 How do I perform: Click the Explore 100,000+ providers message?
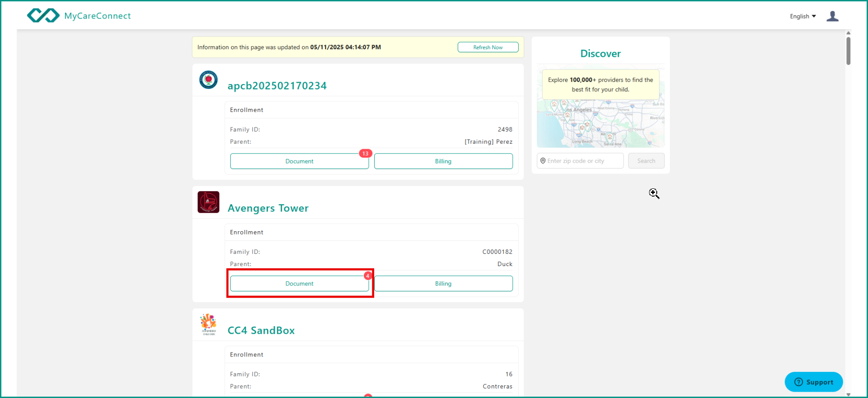[600, 84]
